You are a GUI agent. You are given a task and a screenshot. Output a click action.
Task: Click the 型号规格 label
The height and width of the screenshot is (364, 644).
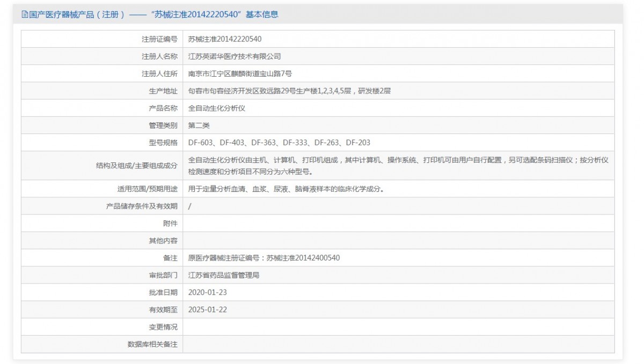tap(163, 143)
